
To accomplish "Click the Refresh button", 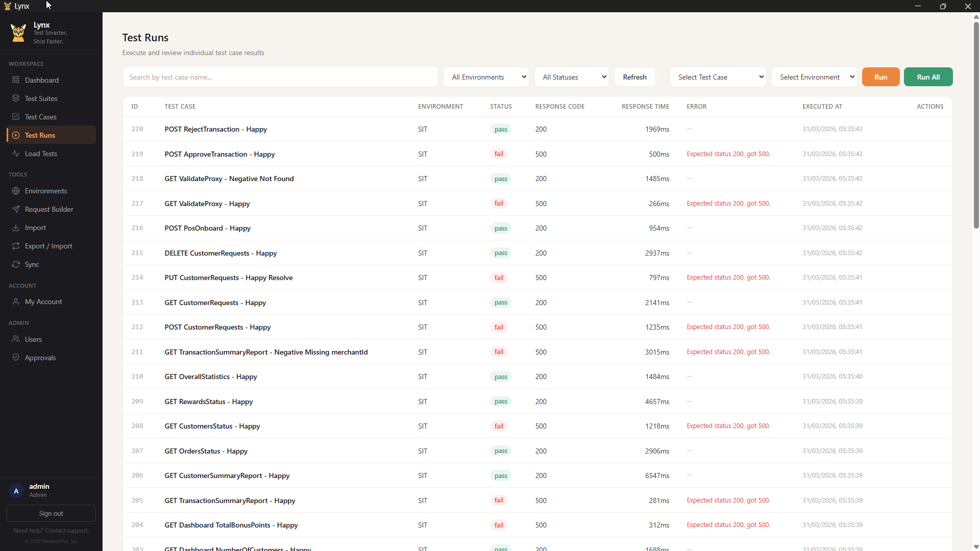I will tap(634, 77).
